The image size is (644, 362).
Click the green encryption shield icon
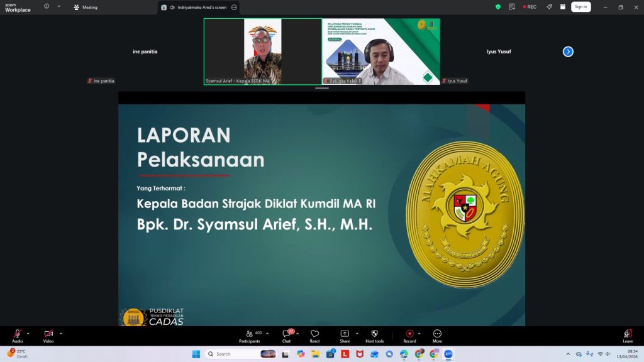click(x=498, y=7)
